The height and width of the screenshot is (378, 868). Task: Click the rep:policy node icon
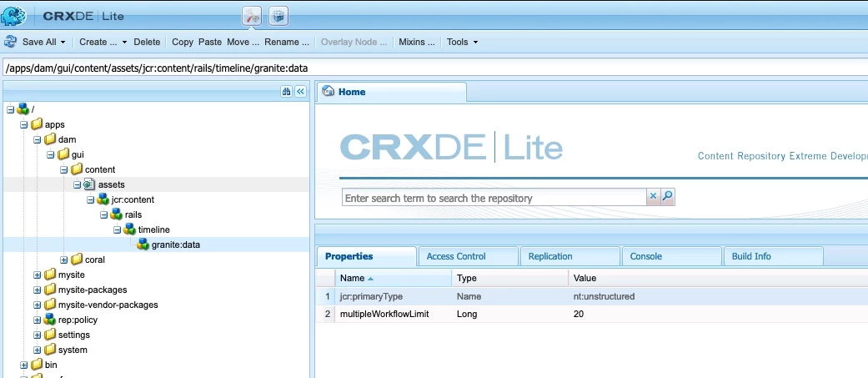(50, 320)
